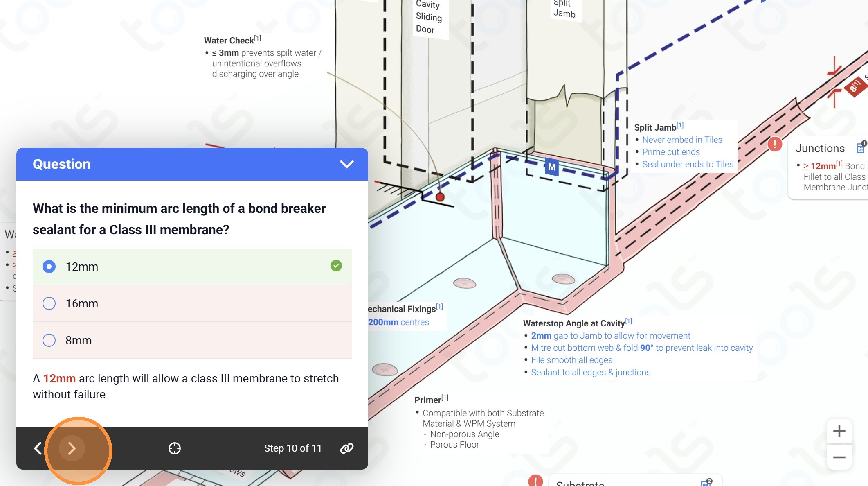Collapse the Question panel chevron
Image resolution: width=868 pixels, height=486 pixels.
click(346, 164)
